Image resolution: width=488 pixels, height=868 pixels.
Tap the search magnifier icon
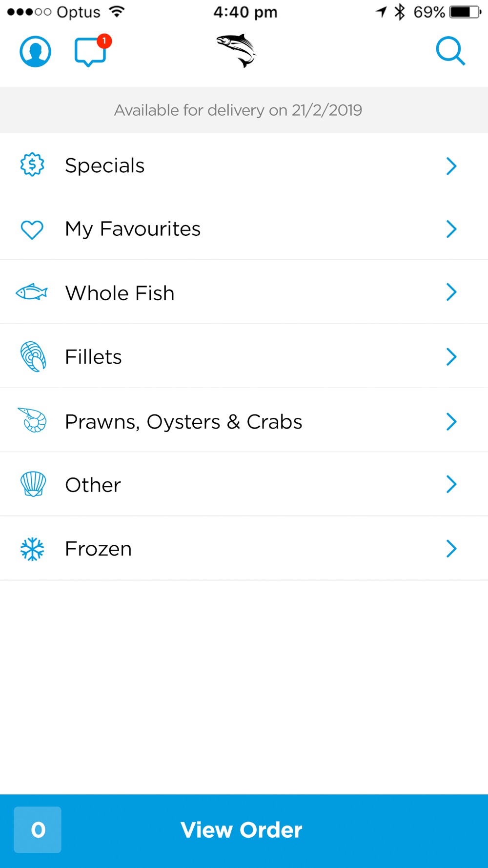(x=450, y=51)
